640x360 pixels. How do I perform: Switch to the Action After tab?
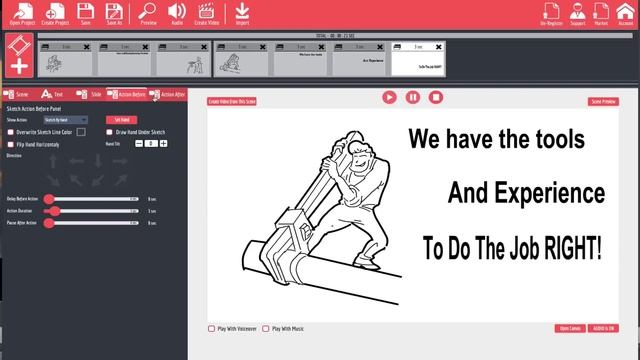point(167,94)
